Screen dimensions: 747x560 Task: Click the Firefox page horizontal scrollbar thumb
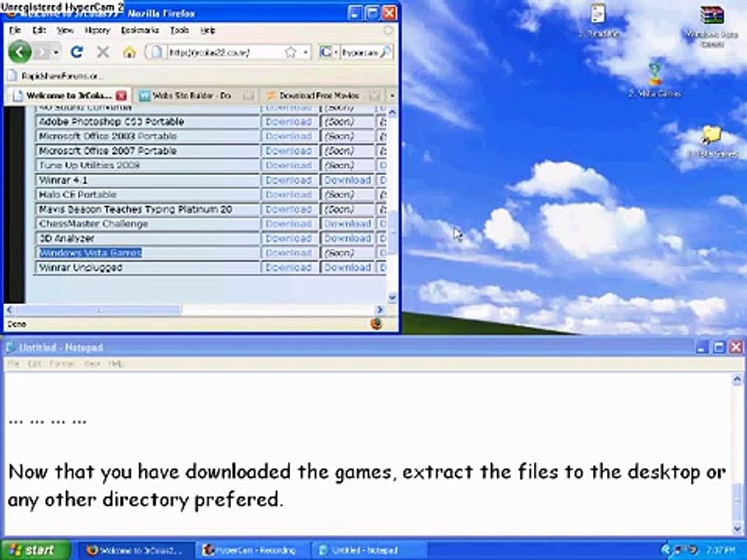click(98, 310)
